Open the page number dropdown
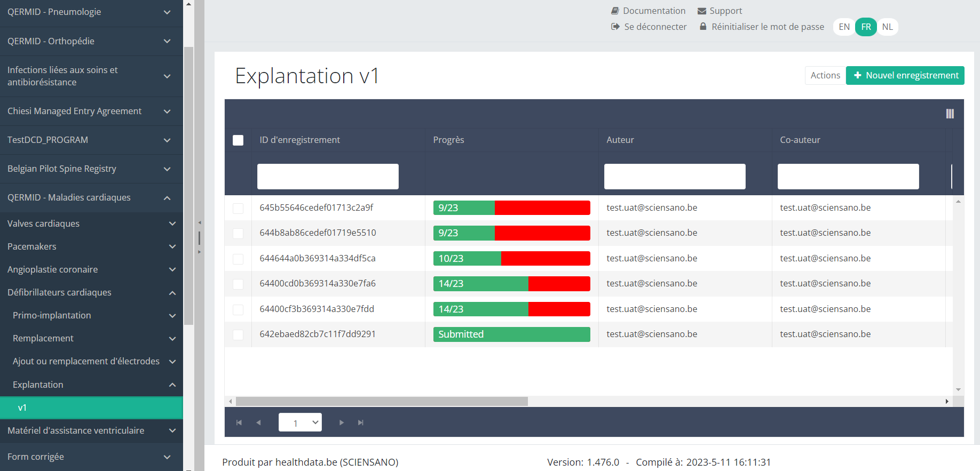This screenshot has height=471, width=980. [x=300, y=422]
